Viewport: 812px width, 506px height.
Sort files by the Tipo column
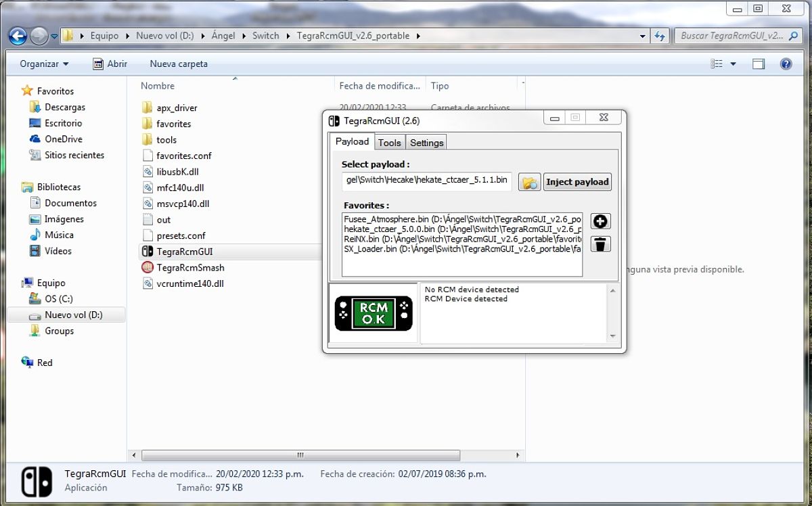click(x=440, y=86)
